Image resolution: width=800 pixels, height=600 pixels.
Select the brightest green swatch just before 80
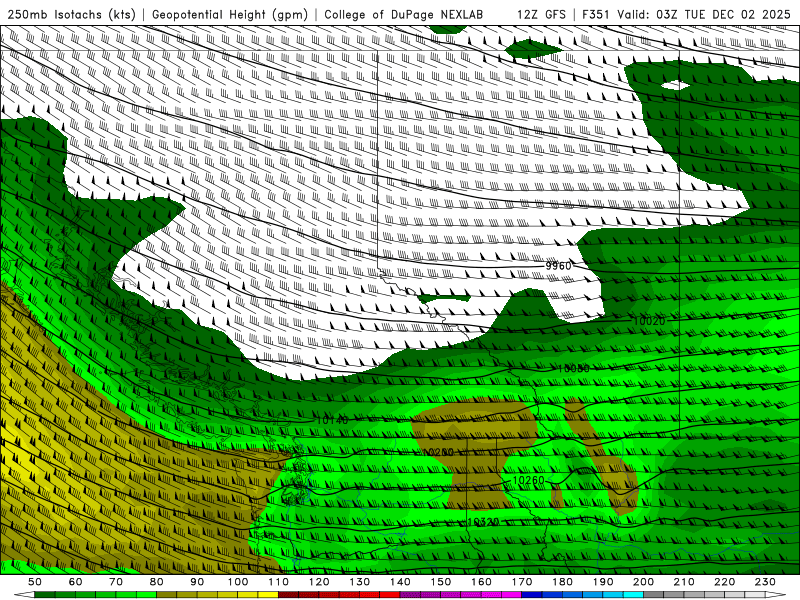pyautogui.click(x=146, y=594)
